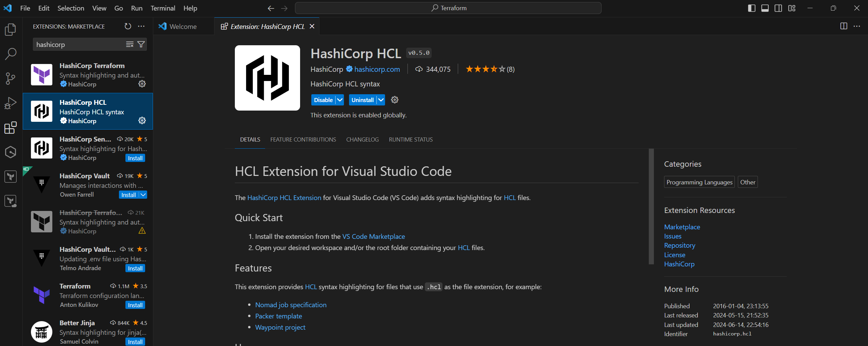The width and height of the screenshot is (868, 346).
Task: Click the refresh icon in the Extensions header
Action: pyautogui.click(x=128, y=26)
